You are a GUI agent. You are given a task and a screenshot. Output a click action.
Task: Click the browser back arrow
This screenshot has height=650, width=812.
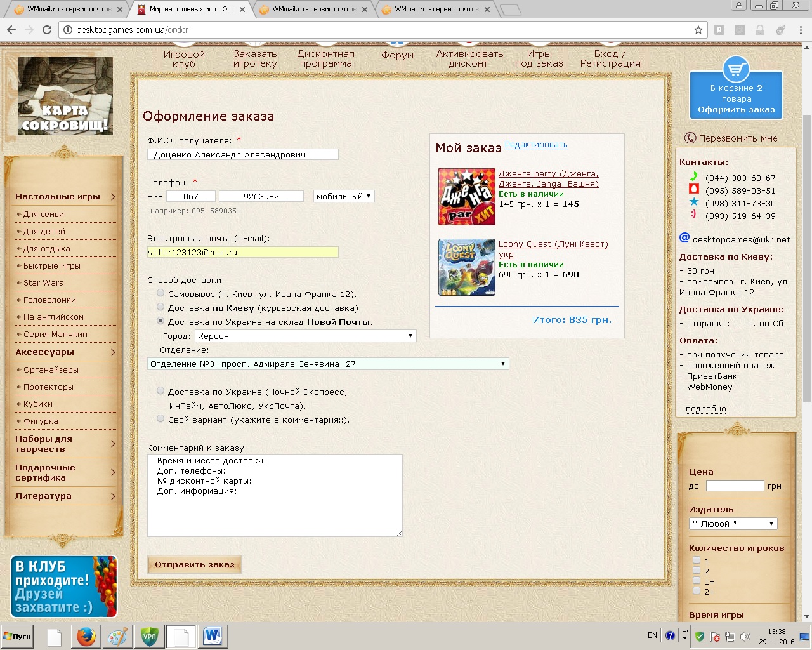(x=11, y=30)
